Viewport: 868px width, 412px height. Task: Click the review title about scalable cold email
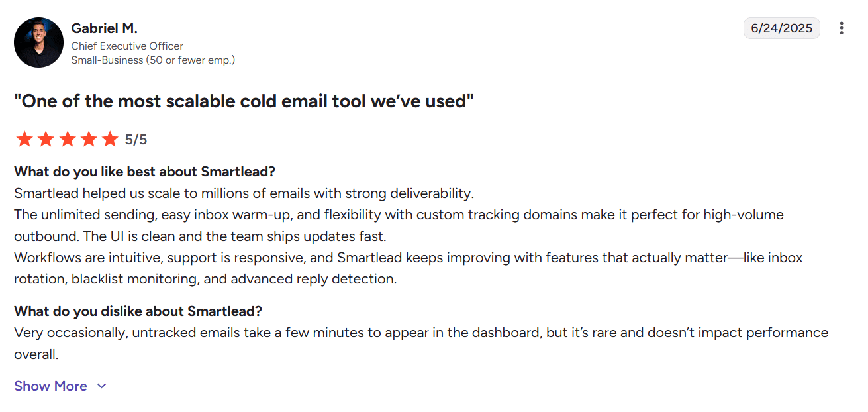(x=244, y=101)
